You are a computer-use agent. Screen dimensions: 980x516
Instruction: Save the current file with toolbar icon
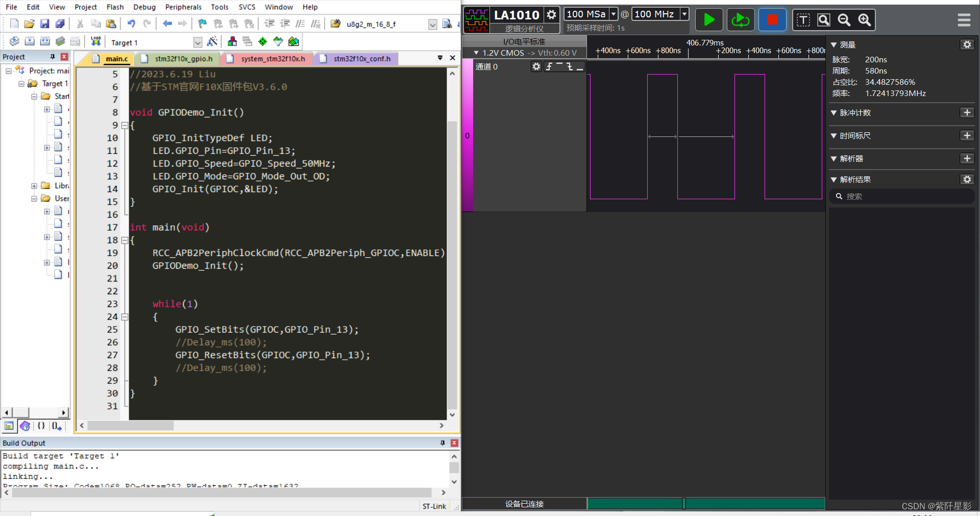(44, 24)
